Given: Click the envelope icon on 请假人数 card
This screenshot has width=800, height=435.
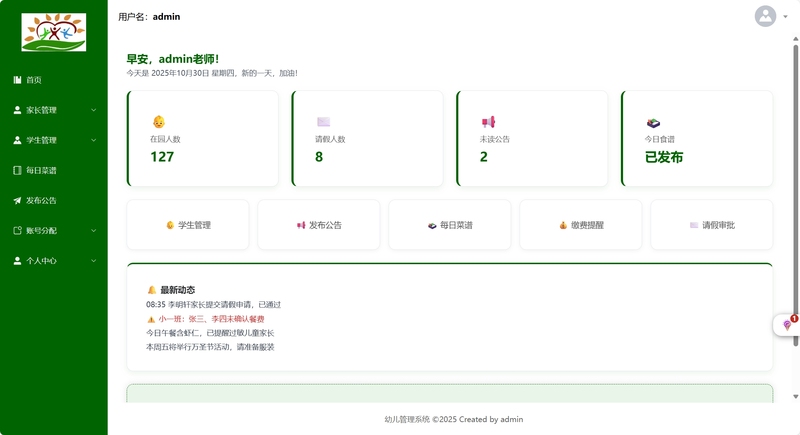Looking at the screenshot, I should click(x=323, y=122).
